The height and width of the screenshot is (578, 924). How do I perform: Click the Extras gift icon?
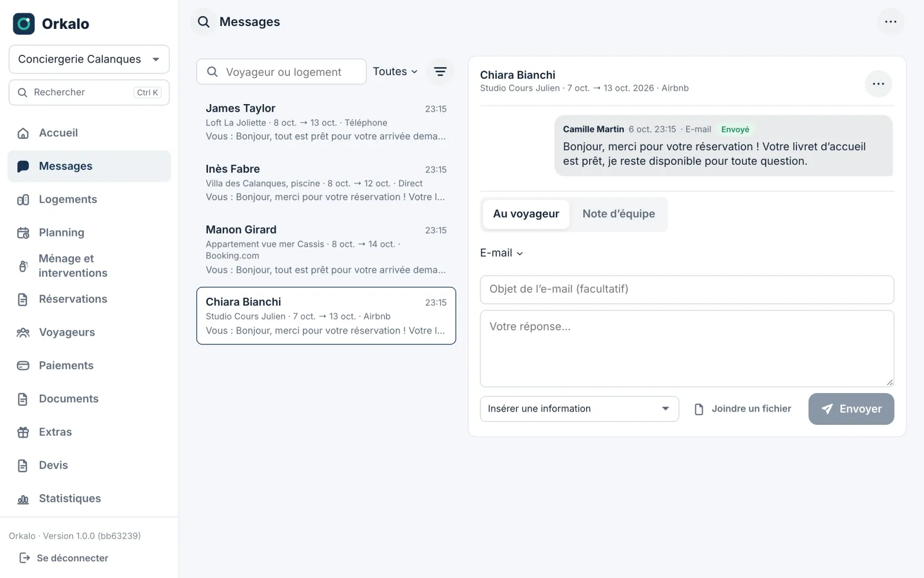pos(23,432)
